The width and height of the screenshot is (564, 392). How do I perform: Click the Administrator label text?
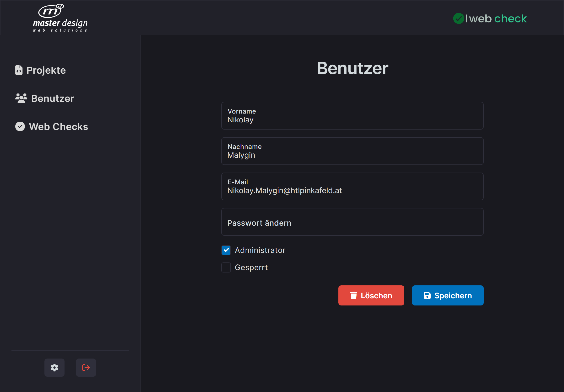tap(260, 250)
